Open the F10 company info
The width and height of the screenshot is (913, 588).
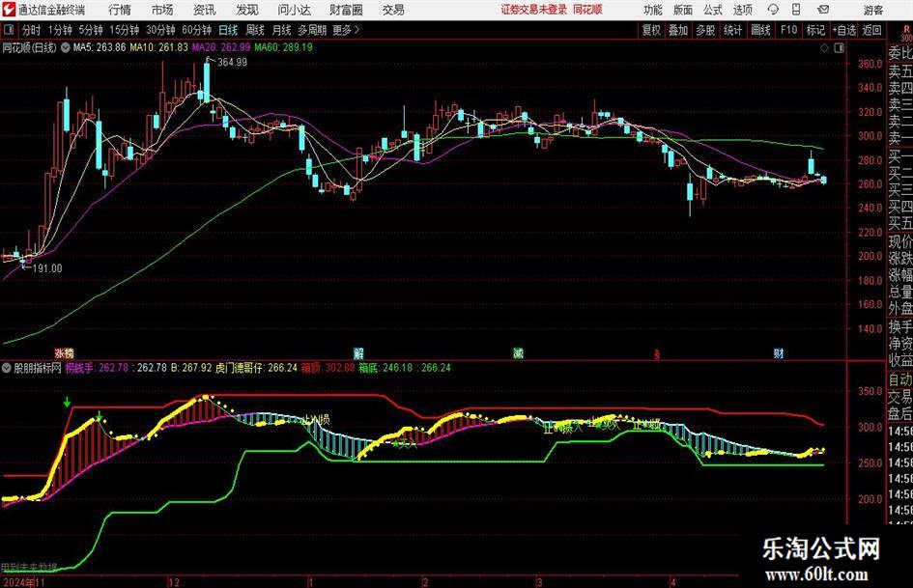click(x=788, y=30)
